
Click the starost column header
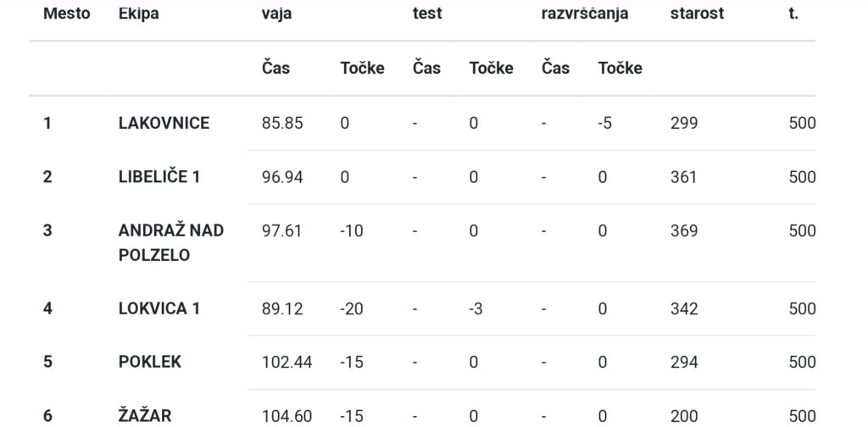[x=697, y=14]
